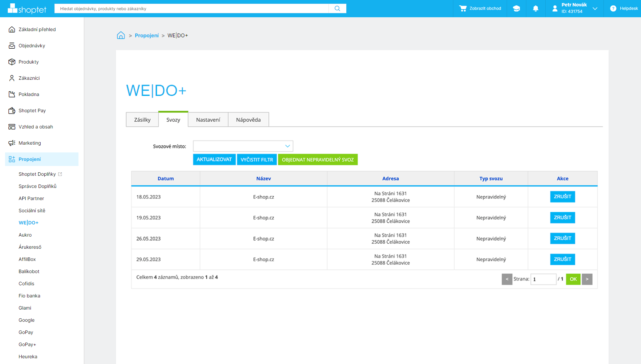Click the Propojení grid icon

click(x=12, y=159)
